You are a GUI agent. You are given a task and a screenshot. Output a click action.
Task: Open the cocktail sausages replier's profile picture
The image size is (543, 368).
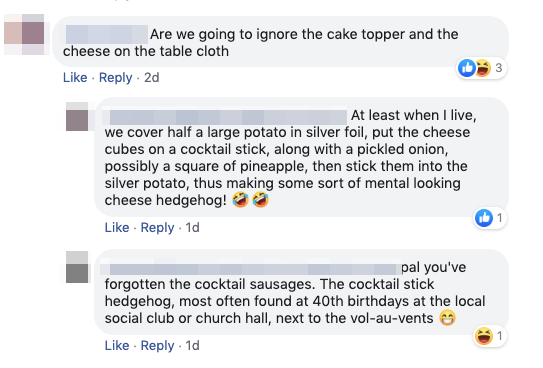[x=77, y=267]
